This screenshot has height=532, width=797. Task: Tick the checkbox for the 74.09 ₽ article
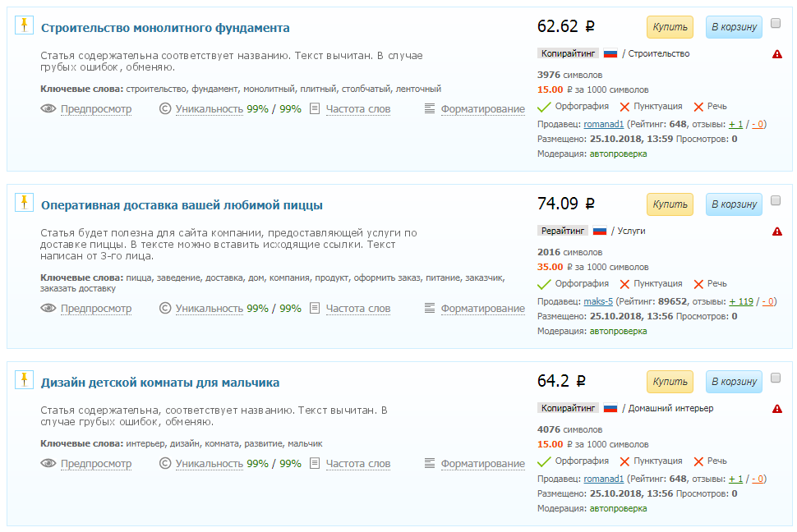[x=776, y=200]
